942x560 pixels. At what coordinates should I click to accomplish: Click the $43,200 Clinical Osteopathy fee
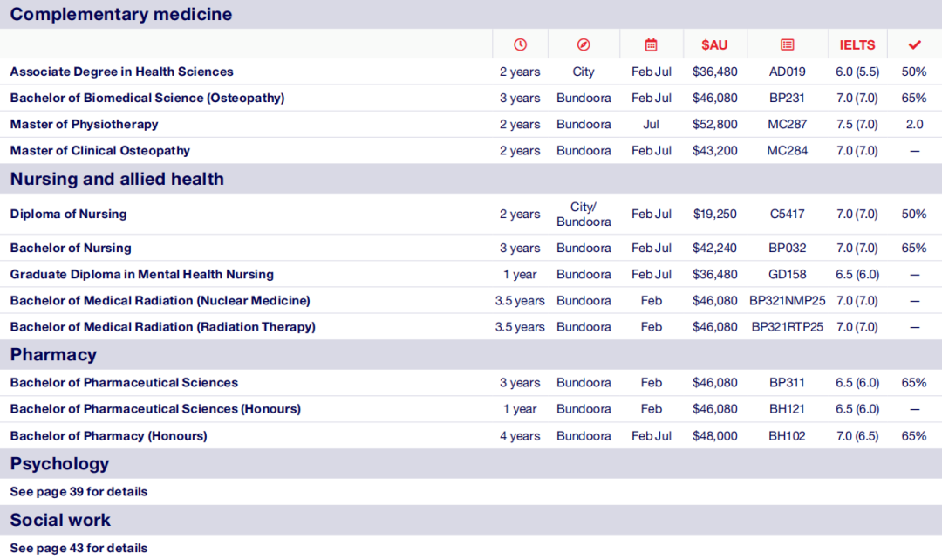[715, 150]
